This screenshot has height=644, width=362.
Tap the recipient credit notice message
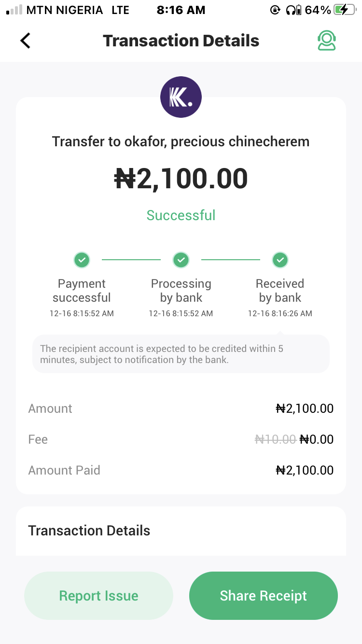181,354
